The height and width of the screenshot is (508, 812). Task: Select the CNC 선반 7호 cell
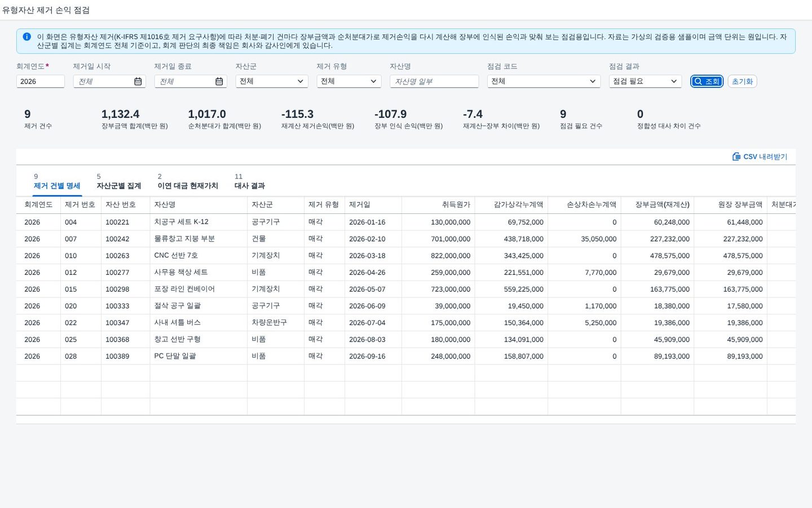click(198, 256)
